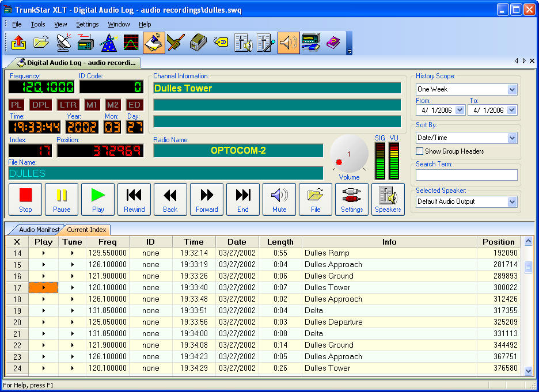Click the Length column header
The image size is (539, 392).
(x=280, y=242)
